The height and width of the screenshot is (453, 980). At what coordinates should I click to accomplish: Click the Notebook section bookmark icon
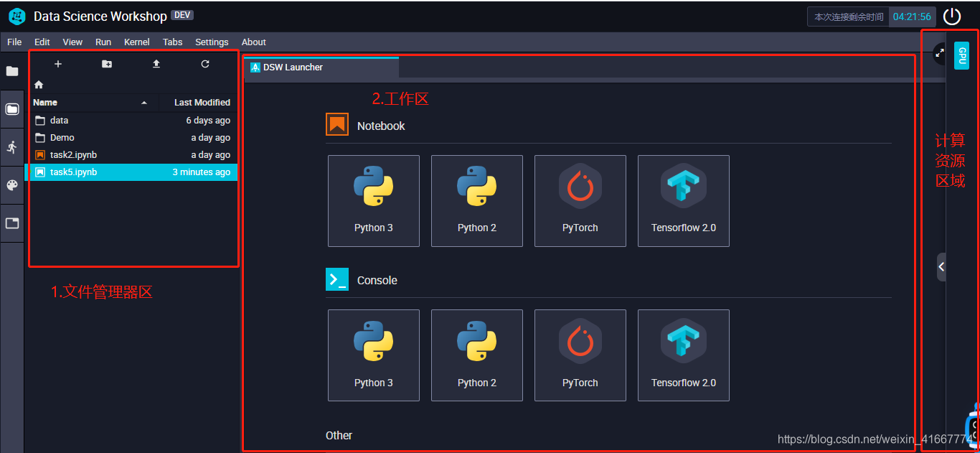click(337, 125)
